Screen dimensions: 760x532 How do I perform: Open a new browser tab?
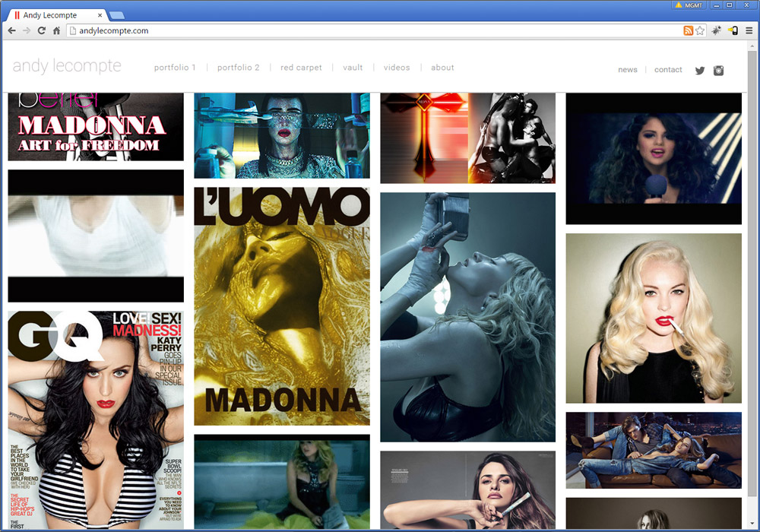coord(116,15)
